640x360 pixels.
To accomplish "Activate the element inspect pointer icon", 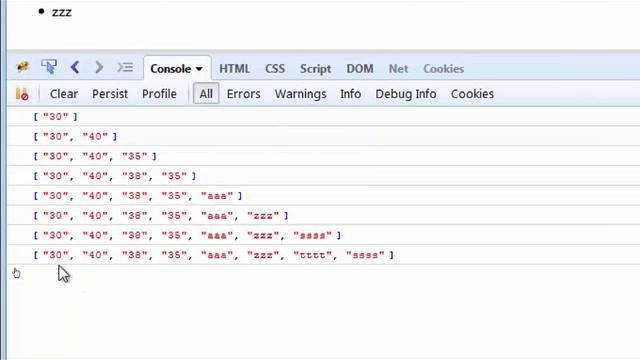I will (x=49, y=67).
